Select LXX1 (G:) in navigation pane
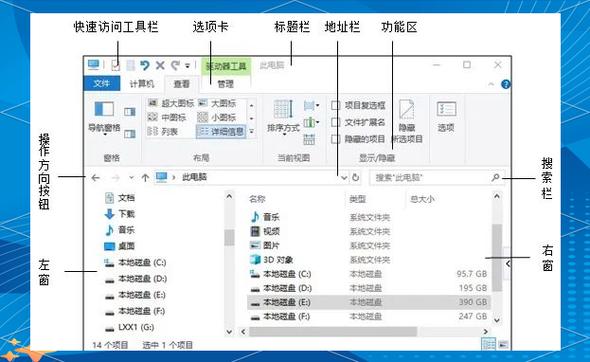Screen dimensions: 590x362 [130, 327]
